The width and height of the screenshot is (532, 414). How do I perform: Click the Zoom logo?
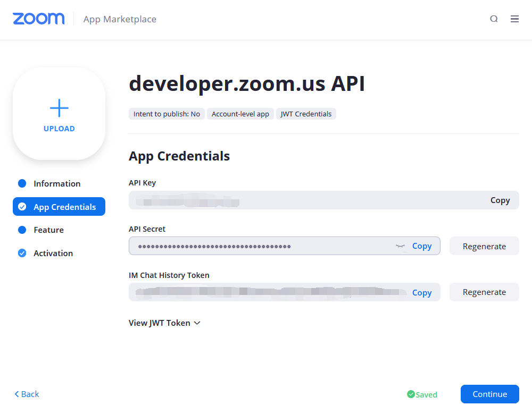[39, 19]
